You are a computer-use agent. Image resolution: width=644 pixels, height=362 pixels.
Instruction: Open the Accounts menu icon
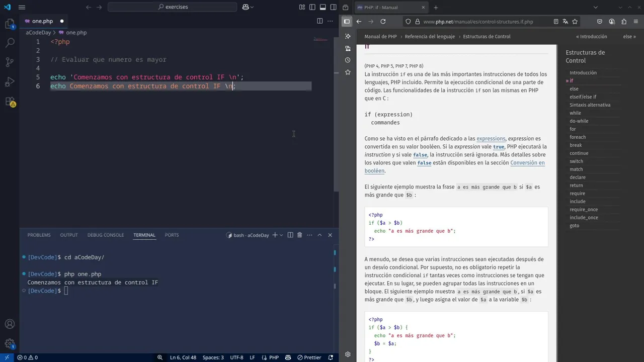[x=10, y=324]
